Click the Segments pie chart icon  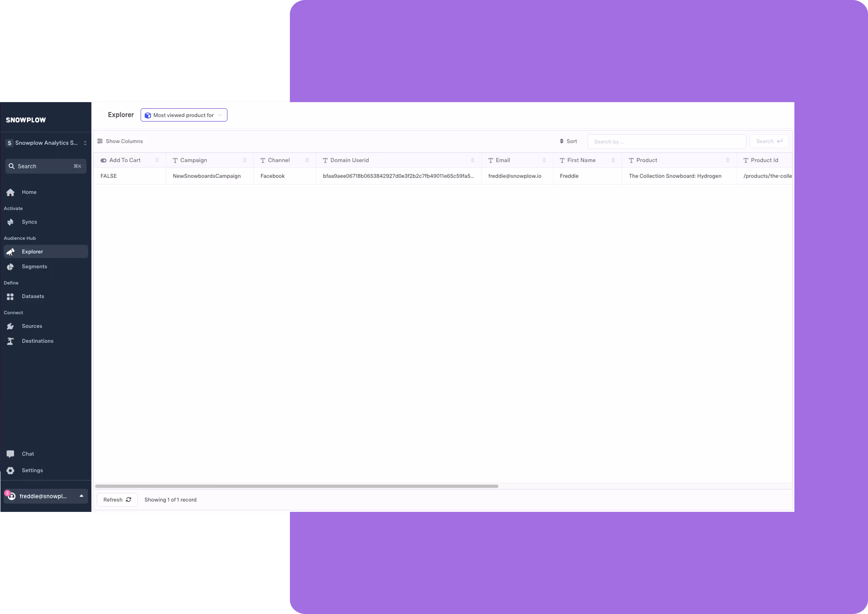[10, 267]
